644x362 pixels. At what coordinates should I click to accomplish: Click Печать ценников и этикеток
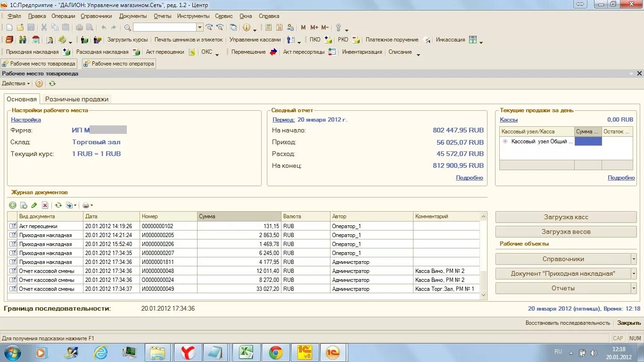tap(189, 40)
